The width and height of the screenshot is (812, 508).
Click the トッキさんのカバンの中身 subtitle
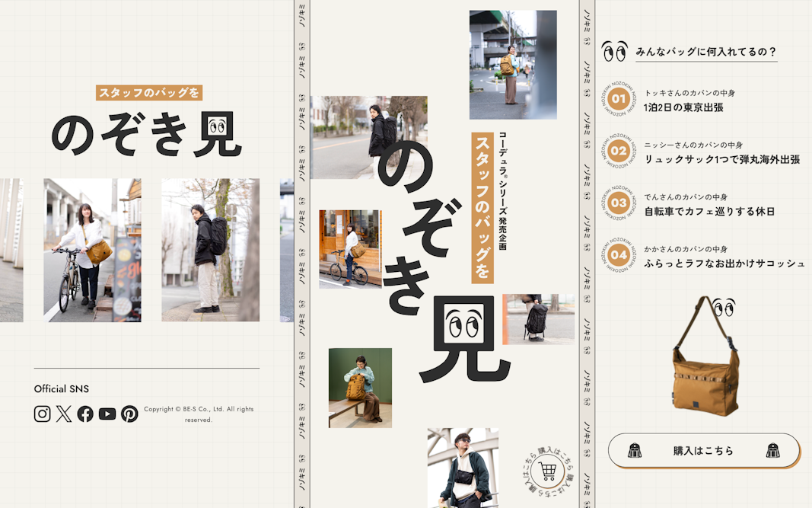pos(689,93)
